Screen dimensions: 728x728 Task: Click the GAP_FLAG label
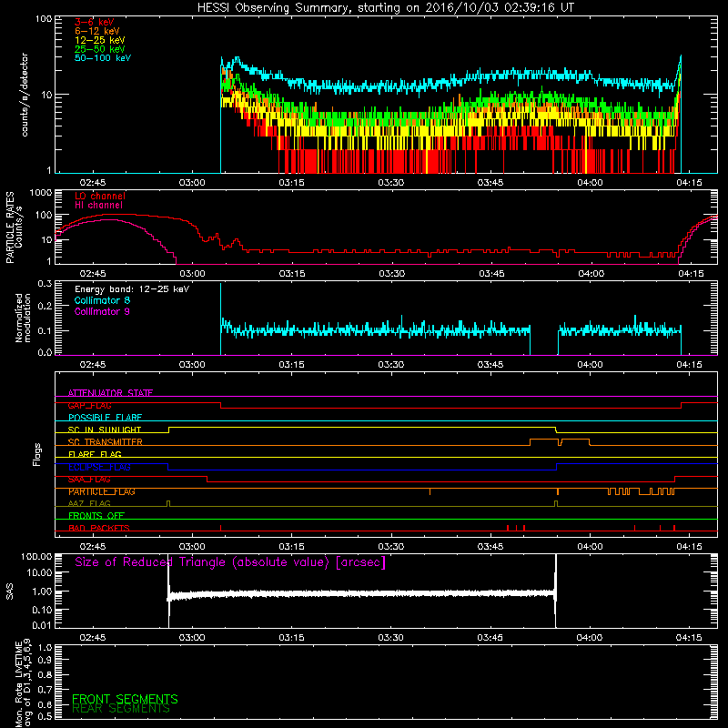(89, 405)
